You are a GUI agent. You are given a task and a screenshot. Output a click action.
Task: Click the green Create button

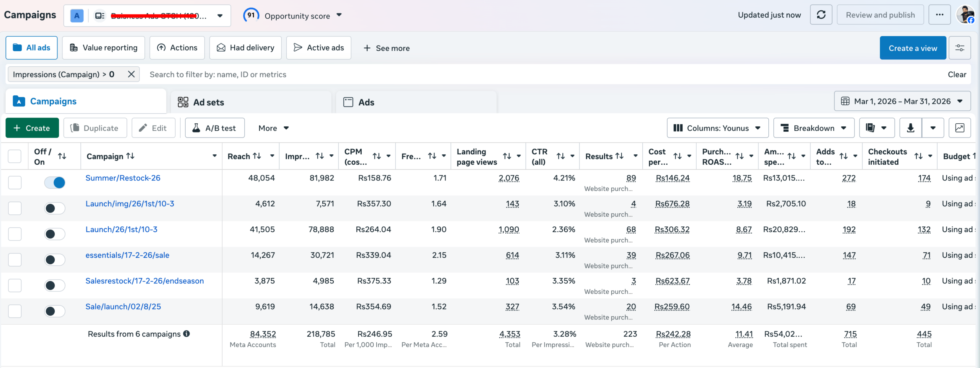[x=32, y=128]
